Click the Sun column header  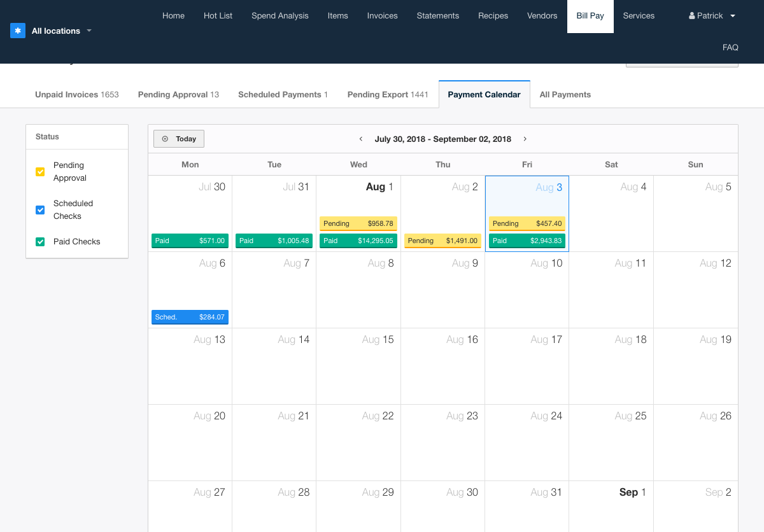[696, 164]
